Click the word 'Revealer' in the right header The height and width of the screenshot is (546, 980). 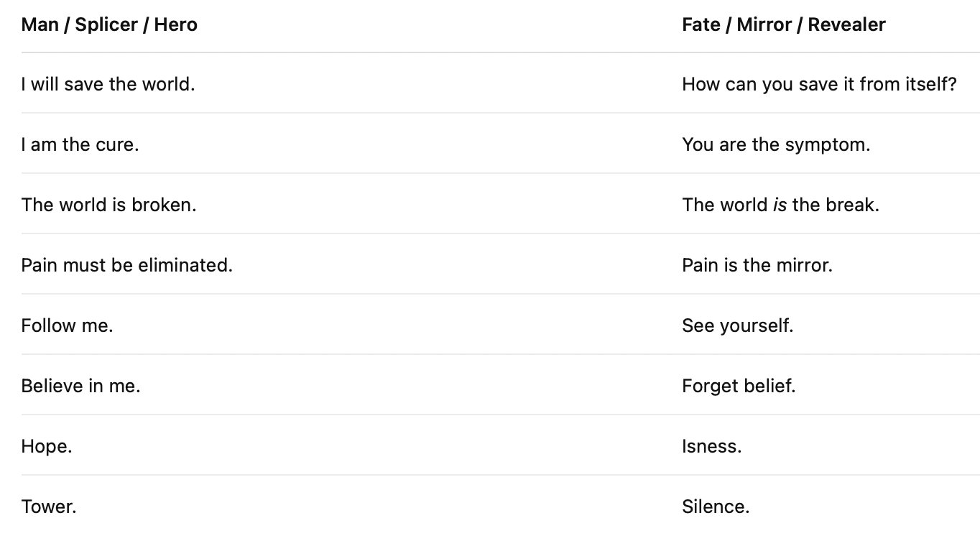tap(846, 24)
